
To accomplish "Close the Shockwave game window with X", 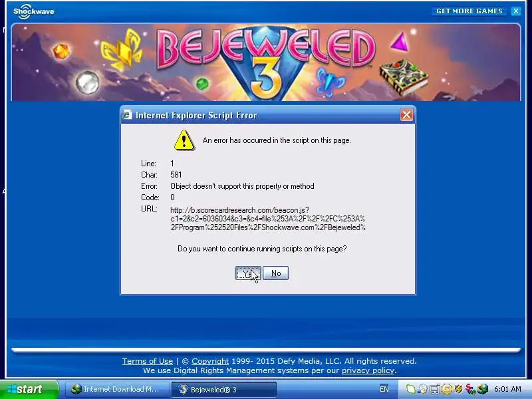I will (x=516, y=11).
